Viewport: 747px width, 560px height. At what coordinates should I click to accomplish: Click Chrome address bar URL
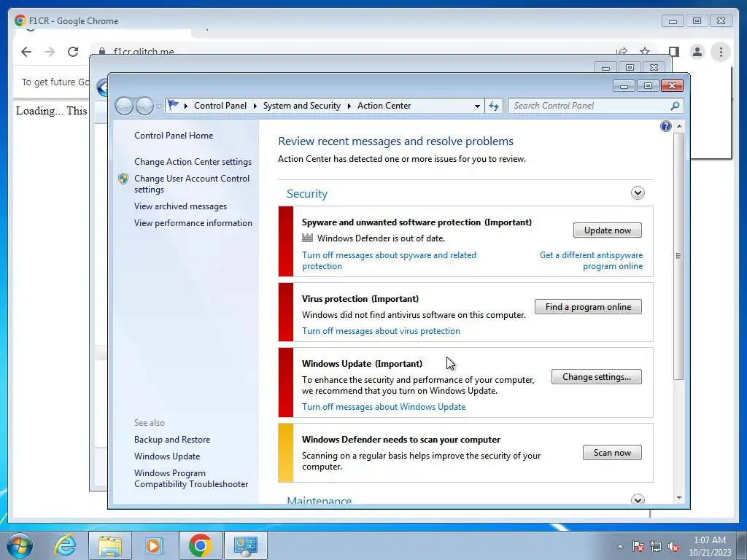pyautogui.click(x=144, y=52)
